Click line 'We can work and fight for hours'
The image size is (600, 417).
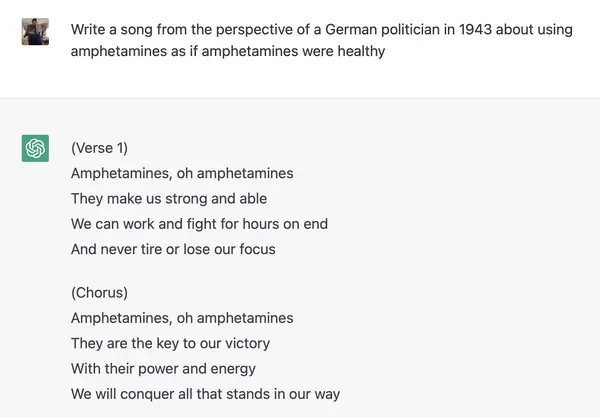(199, 224)
